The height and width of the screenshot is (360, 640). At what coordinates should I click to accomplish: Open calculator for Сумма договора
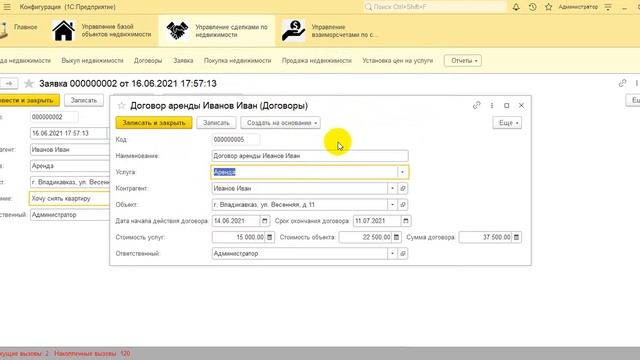pos(516,237)
